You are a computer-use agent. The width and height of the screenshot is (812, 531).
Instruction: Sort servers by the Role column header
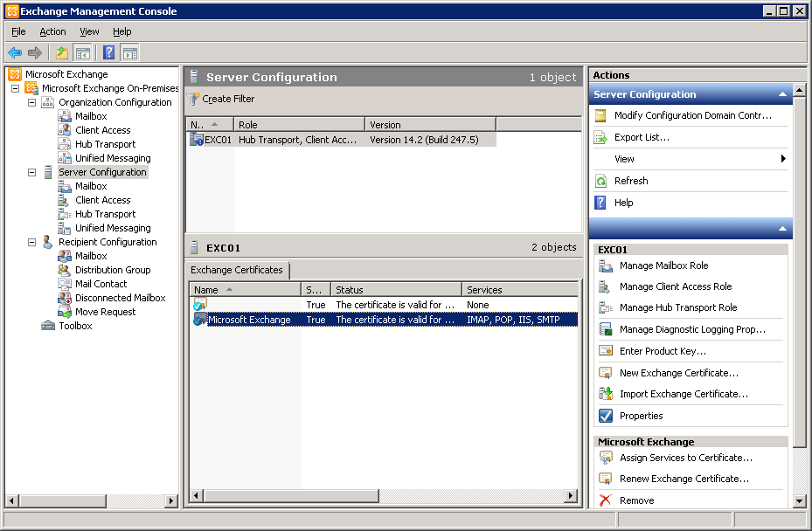pos(299,125)
